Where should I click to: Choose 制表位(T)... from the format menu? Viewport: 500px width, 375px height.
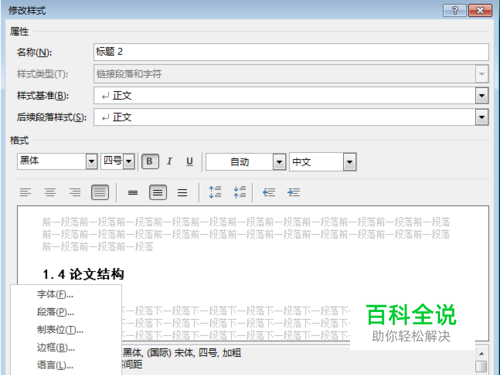click(x=66, y=330)
